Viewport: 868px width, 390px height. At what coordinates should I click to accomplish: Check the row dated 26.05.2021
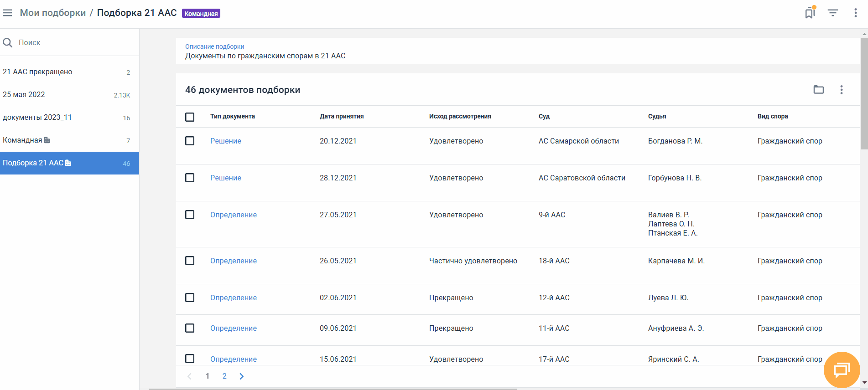tap(190, 261)
